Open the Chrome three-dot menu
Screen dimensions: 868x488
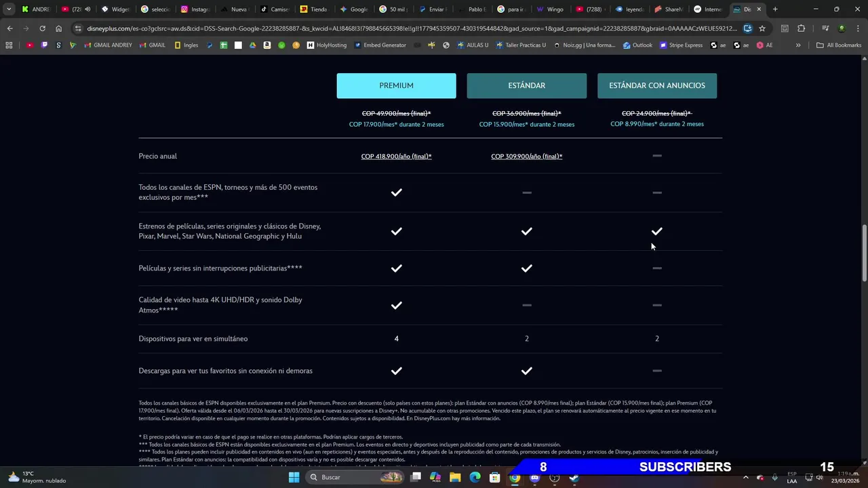click(x=858, y=28)
